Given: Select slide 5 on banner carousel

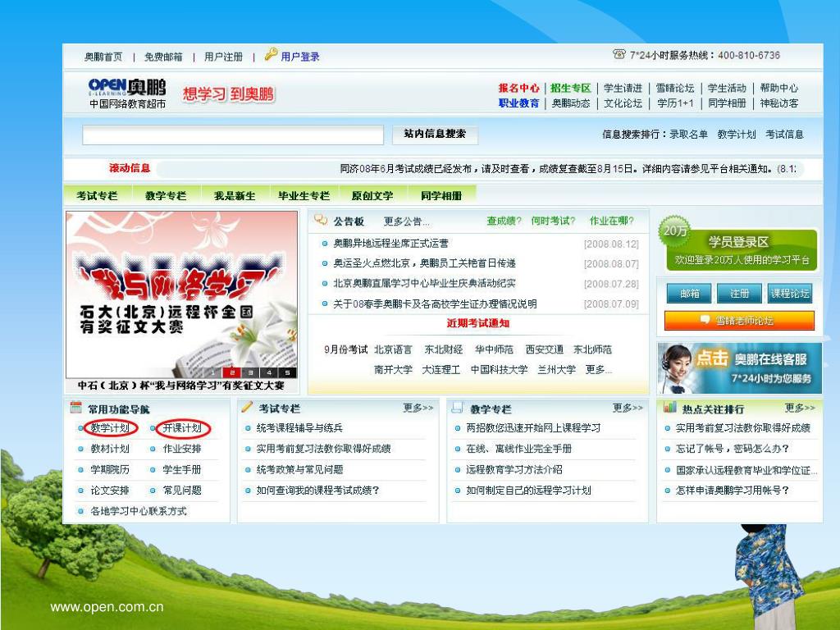Looking at the screenshot, I should (287, 372).
